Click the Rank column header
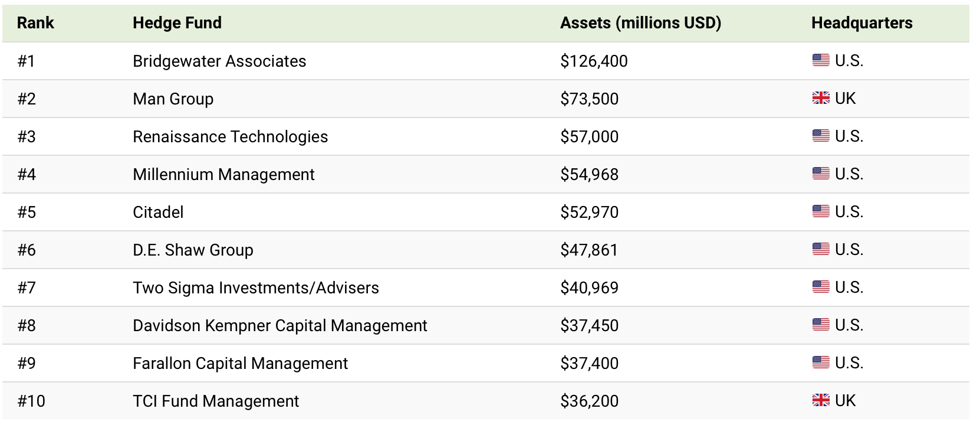Viewport: 980px width, 425px height. [35, 23]
